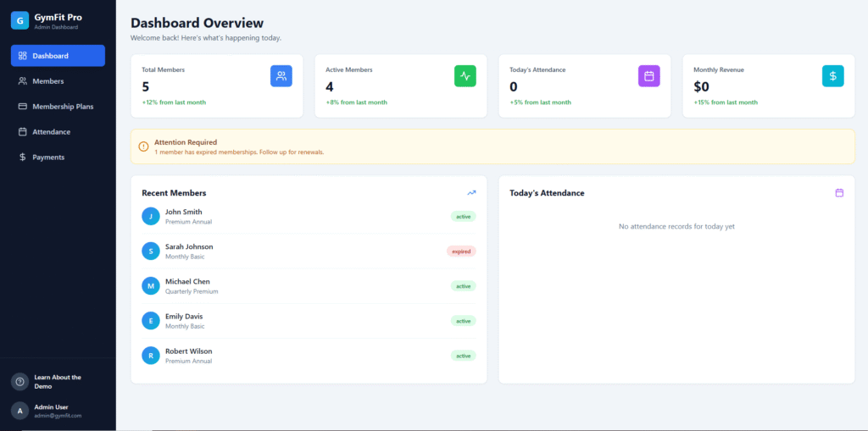
Task: Navigate to the Attendance section
Action: click(51, 132)
